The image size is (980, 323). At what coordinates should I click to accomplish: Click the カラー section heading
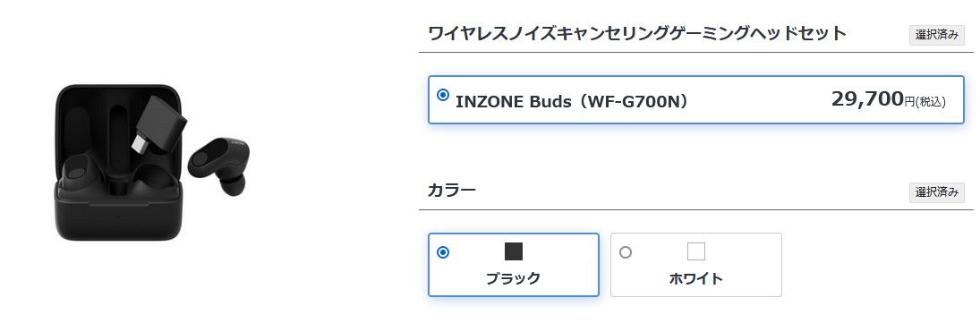452,191
